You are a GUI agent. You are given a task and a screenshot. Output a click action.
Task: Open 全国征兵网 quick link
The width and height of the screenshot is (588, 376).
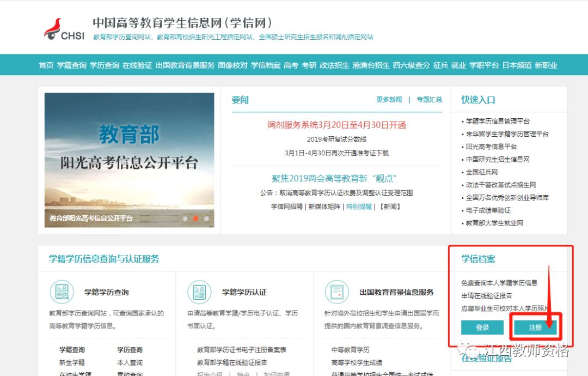click(481, 172)
